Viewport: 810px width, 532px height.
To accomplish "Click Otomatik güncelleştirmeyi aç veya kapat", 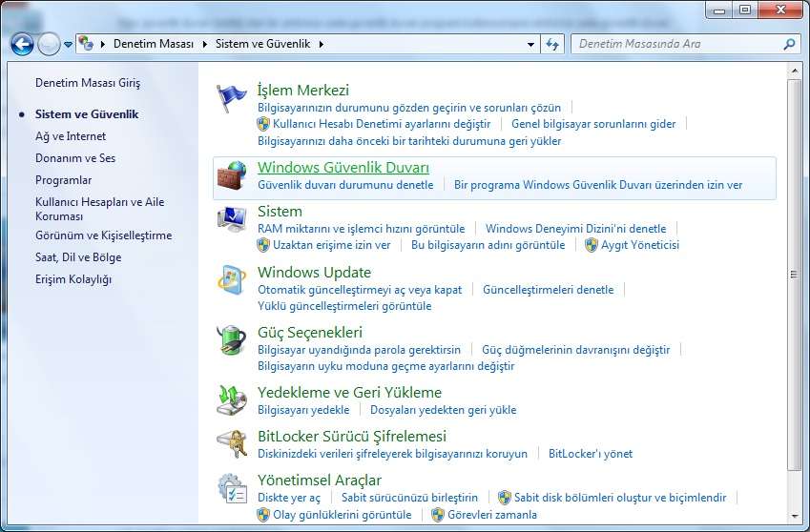I will [x=360, y=290].
